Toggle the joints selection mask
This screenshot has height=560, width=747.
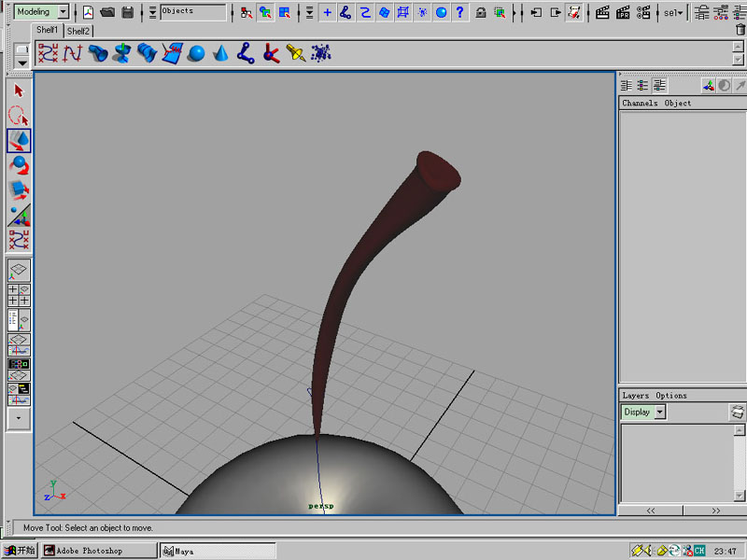(x=345, y=12)
